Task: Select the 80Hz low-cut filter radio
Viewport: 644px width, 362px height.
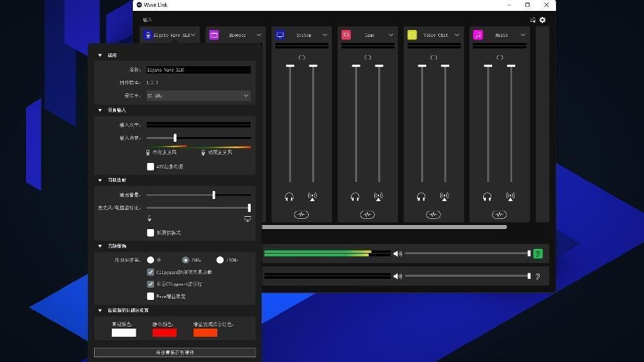Action: pos(185,260)
